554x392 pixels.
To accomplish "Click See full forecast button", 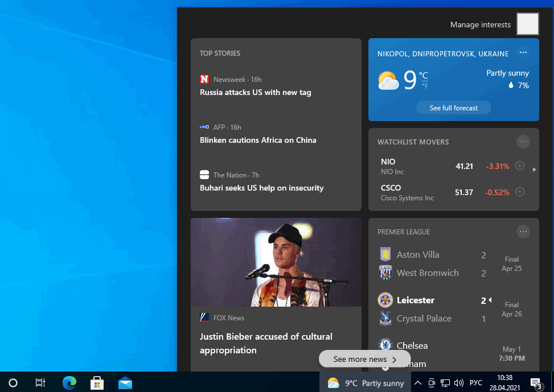I will pos(454,108).
